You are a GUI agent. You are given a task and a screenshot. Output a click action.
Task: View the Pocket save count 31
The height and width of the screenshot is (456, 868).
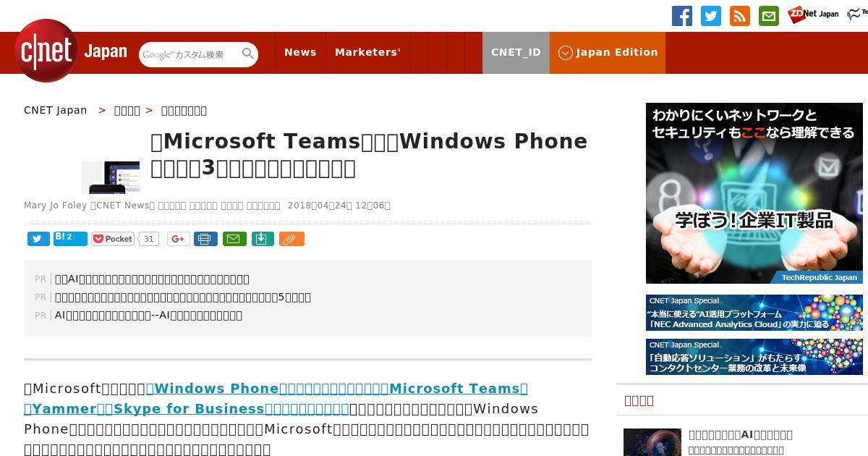tap(148, 239)
